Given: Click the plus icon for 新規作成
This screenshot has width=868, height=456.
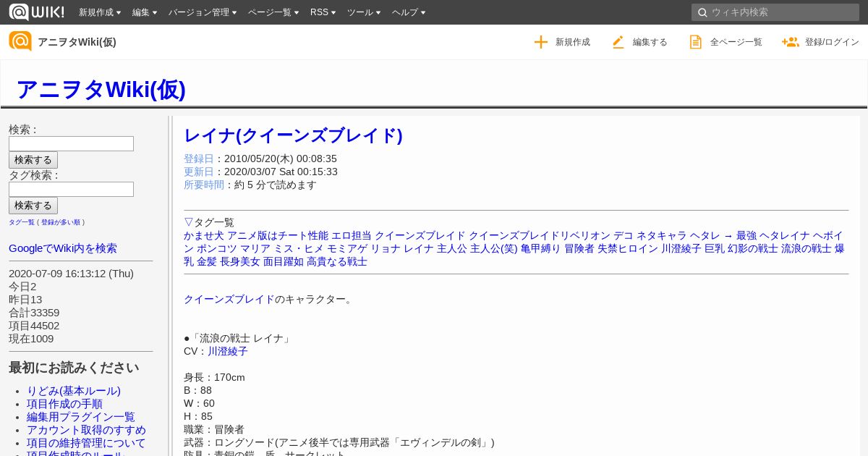Looking at the screenshot, I should tap(541, 42).
